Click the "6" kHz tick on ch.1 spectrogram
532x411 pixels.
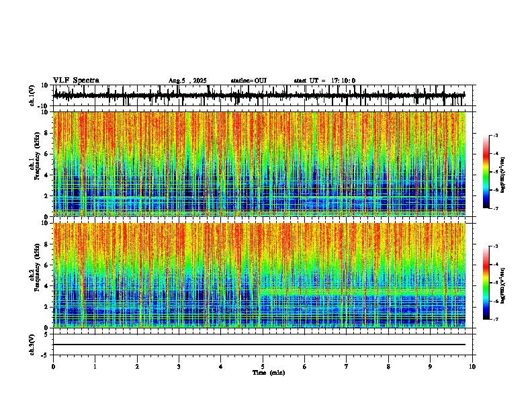47,154
